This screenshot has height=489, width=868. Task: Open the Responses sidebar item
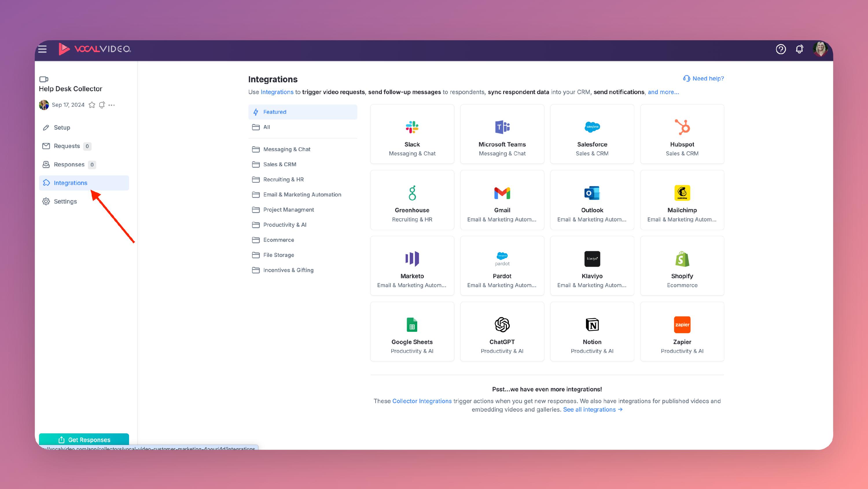69,164
